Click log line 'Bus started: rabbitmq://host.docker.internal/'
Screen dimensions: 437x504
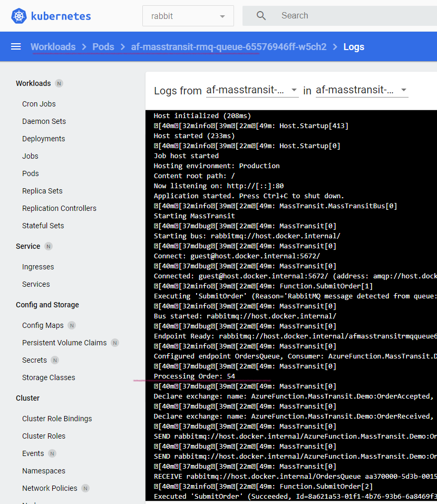(x=245, y=316)
